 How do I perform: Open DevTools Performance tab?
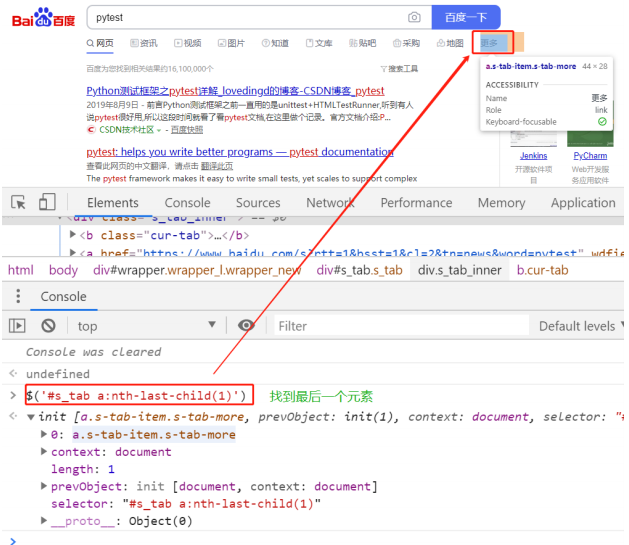pyautogui.click(x=416, y=203)
